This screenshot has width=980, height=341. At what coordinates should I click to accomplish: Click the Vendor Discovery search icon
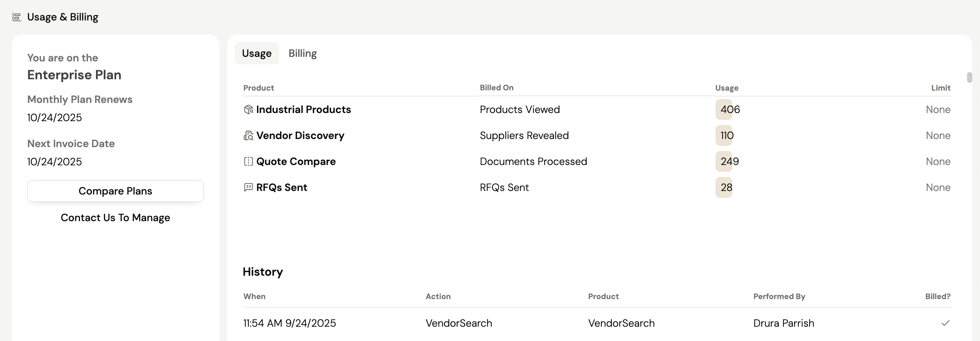(x=248, y=135)
